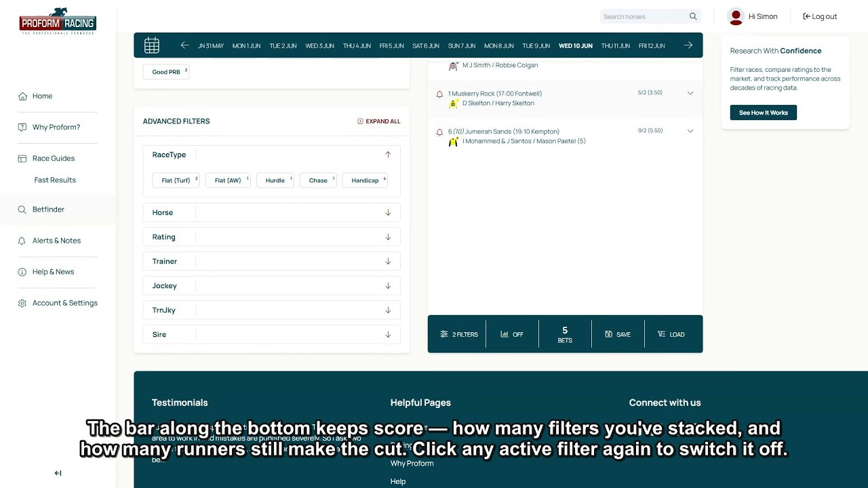Click the See How It Works button

pos(764,113)
